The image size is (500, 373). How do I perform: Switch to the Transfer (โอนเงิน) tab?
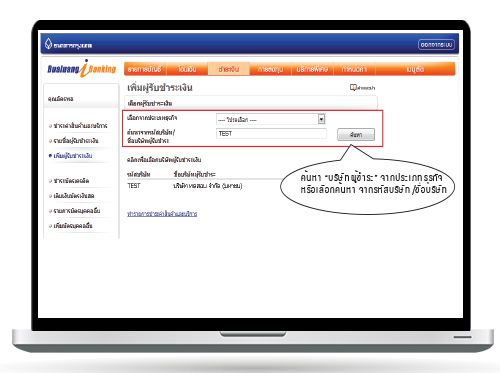pos(187,69)
